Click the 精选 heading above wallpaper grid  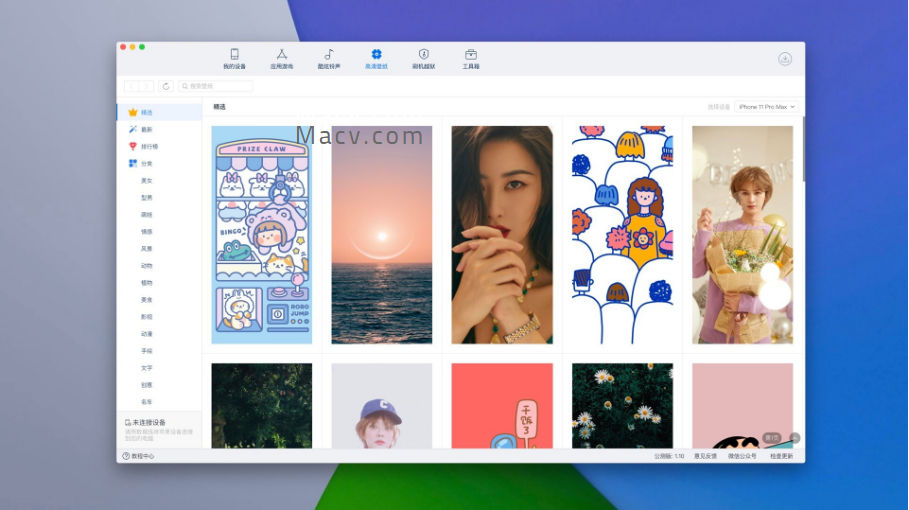point(219,107)
